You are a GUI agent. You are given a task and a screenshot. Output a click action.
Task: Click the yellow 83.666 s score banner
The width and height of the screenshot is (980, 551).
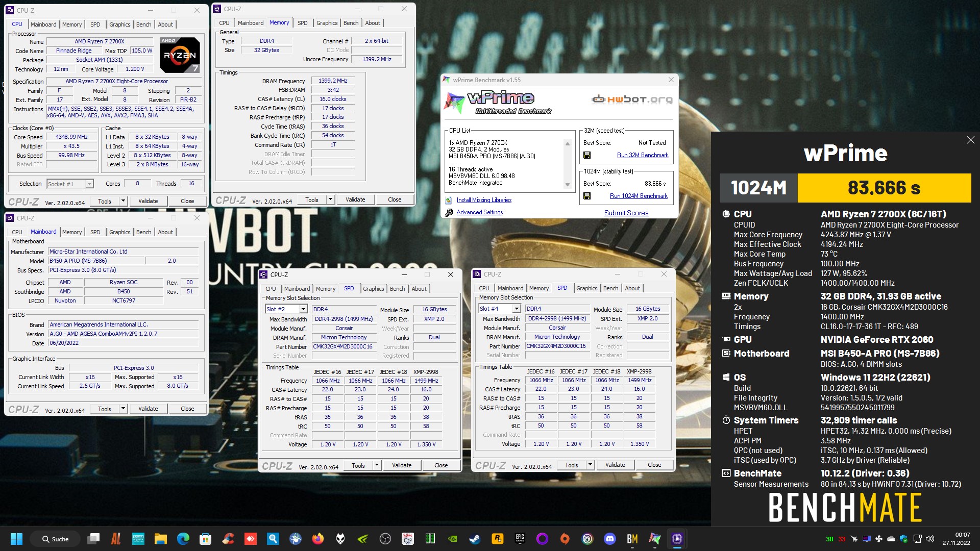884,188
